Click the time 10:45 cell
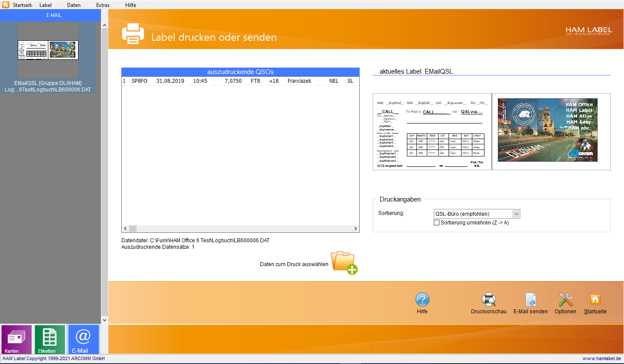 [x=200, y=81]
